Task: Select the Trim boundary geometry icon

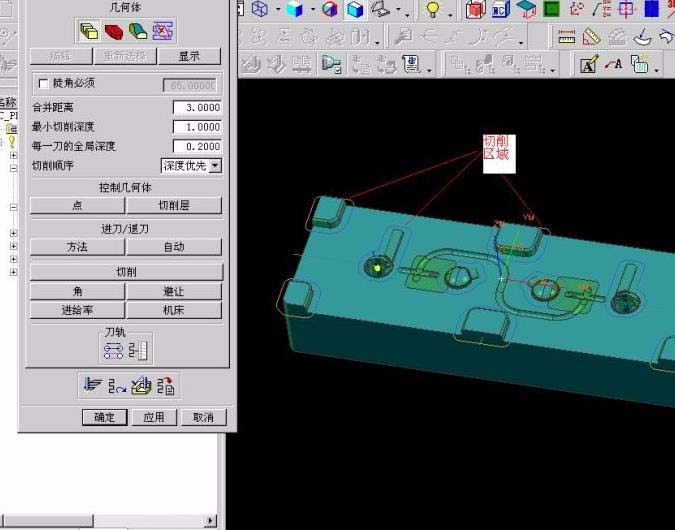Action: pos(161,30)
